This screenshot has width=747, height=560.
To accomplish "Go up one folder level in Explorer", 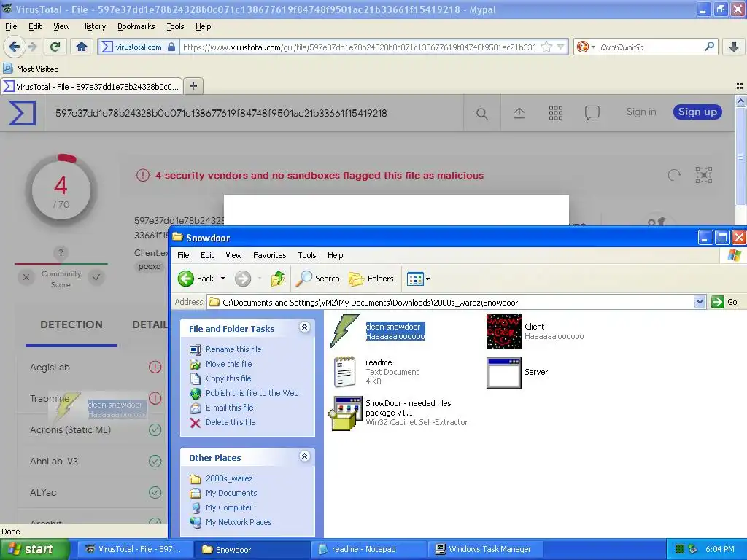I will tap(278, 279).
